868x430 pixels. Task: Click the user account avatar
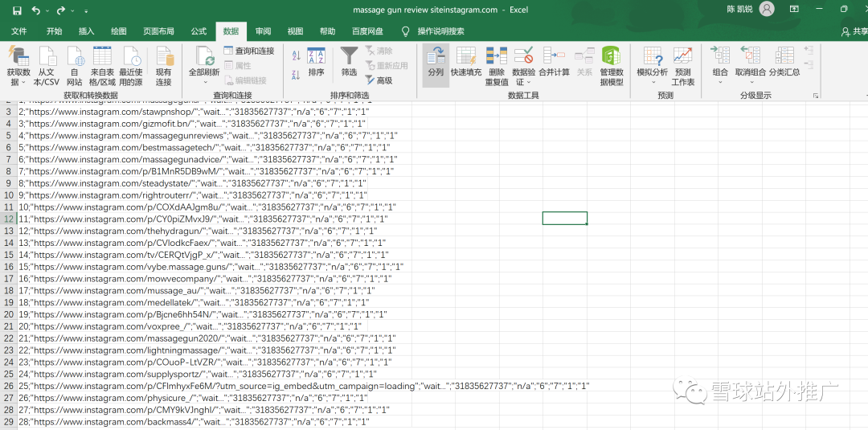tap(767, 10)
